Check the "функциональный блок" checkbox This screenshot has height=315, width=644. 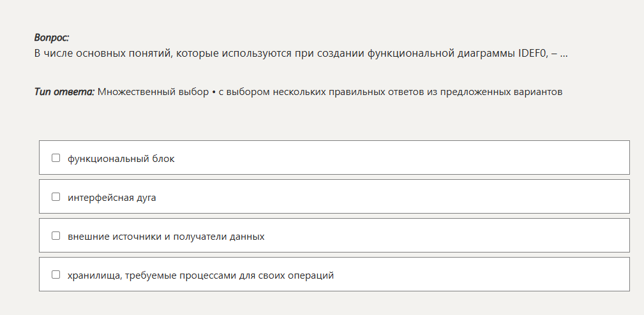click(56, 158)
